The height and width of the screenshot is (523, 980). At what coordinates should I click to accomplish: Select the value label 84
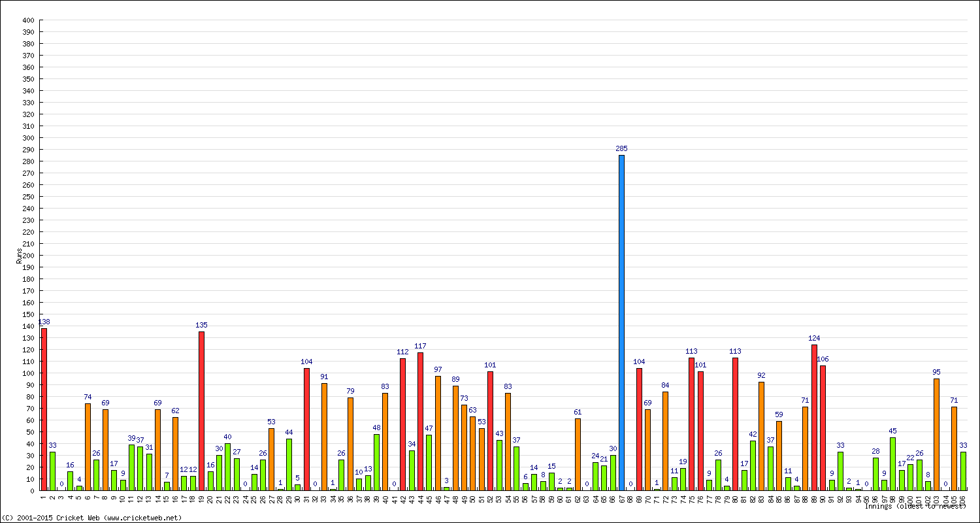click(665, 385)
